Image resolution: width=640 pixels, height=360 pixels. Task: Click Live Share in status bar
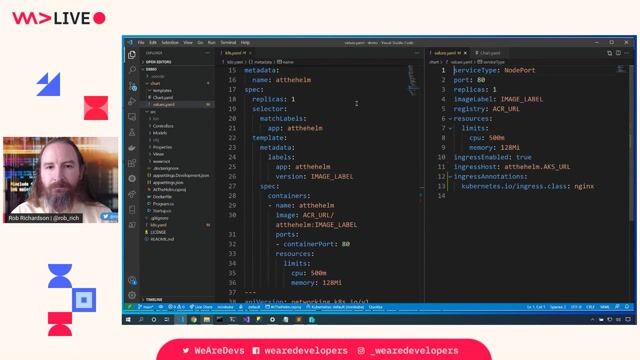pyautogui.click(x=201, y=307)
